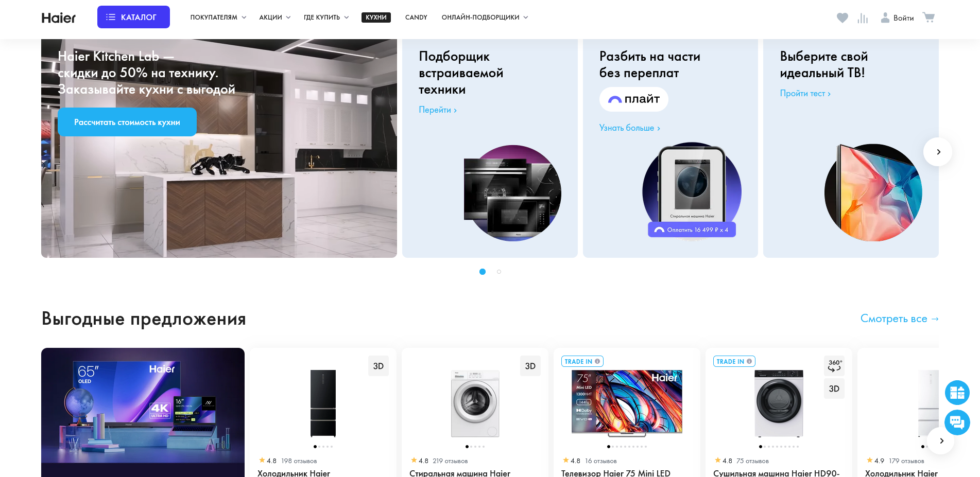Switch to second banner slide dot

pyautogui.click(x=498, y=272)
